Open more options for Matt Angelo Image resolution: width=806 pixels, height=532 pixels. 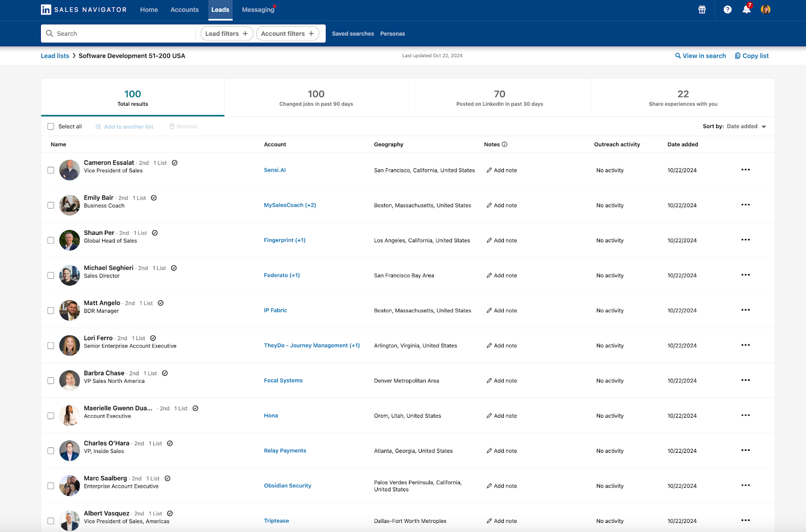click(746, 310)
